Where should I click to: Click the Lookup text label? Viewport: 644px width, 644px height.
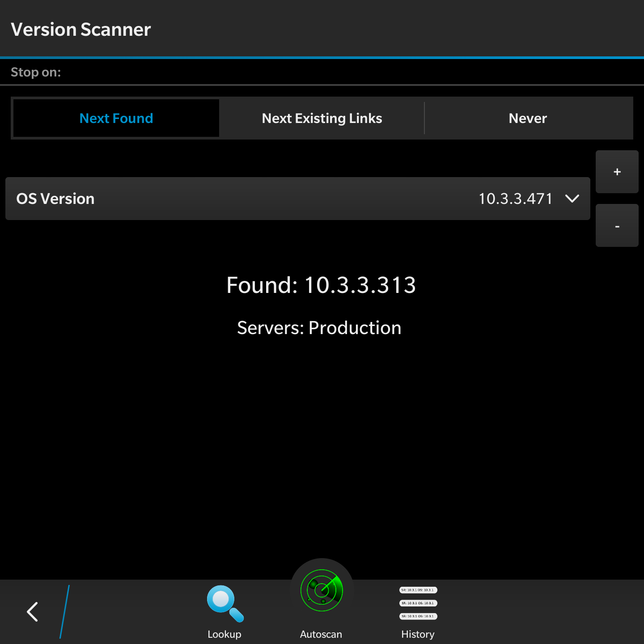[225, 634]
